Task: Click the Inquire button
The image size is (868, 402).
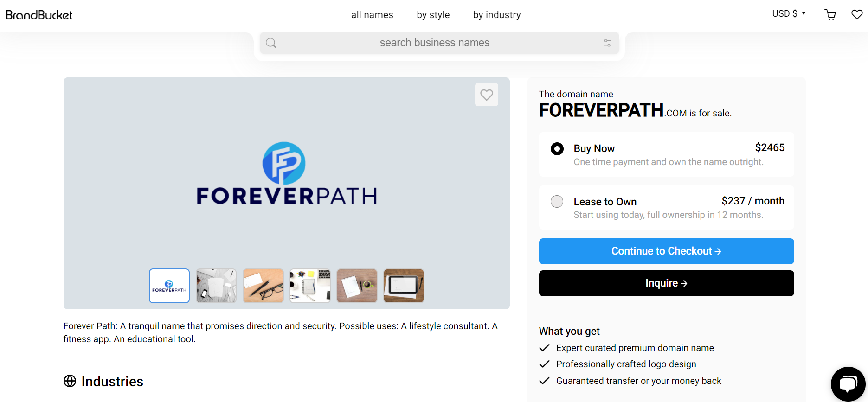Action: click(666, 283)
